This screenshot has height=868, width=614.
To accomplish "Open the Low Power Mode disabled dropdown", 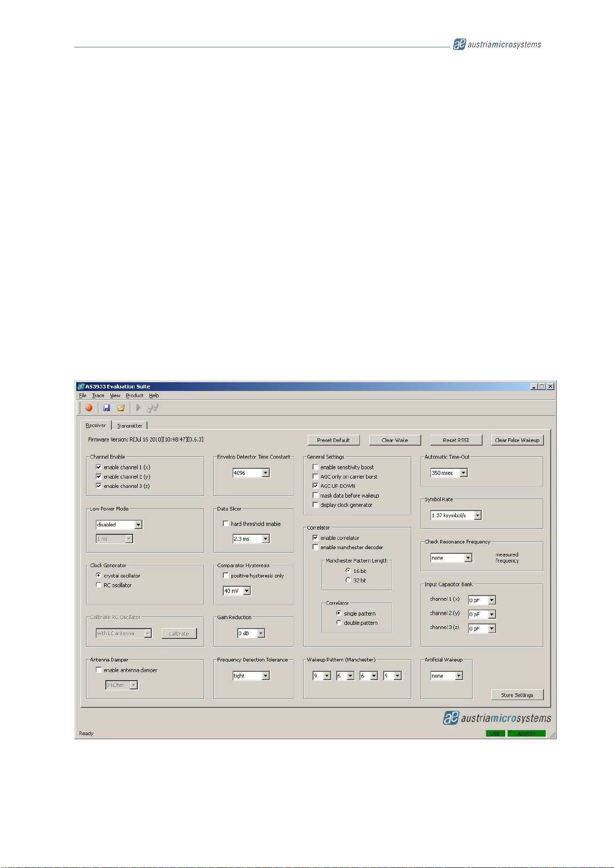I will [x=119, y=524].
